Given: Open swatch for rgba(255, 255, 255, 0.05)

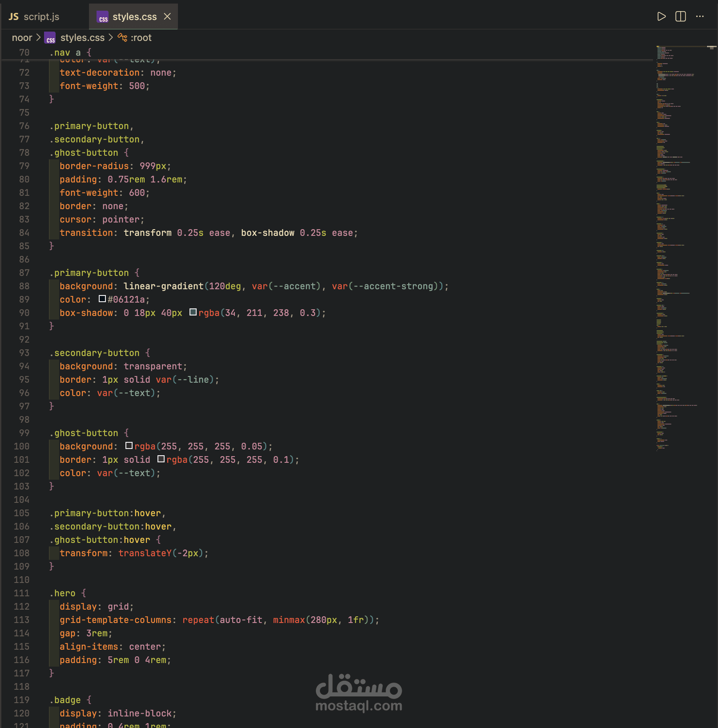Looking at the screenshot, I should click(129, 446).
